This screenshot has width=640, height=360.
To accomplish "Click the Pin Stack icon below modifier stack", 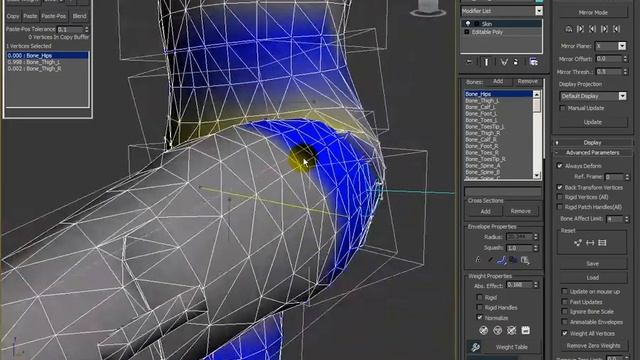I will coord(469,62).
